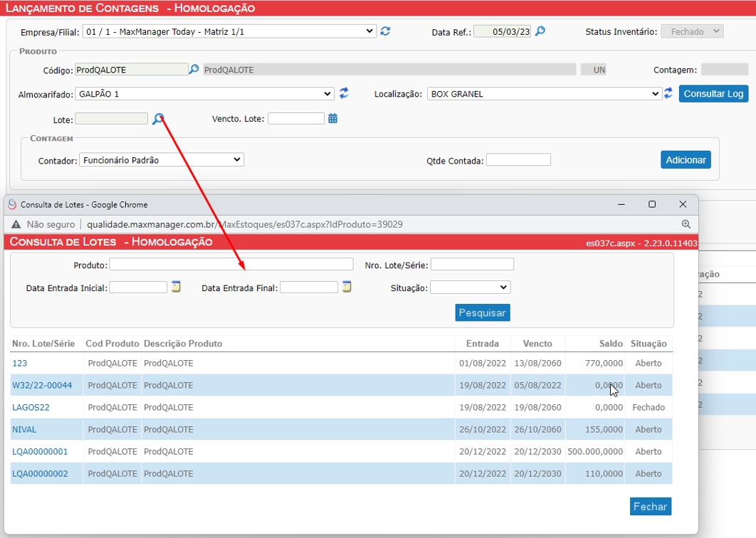The width and height of the screenshot is (756, 538).
Task: Click the browser zoom magnifier icon
Action: [686, 224]
